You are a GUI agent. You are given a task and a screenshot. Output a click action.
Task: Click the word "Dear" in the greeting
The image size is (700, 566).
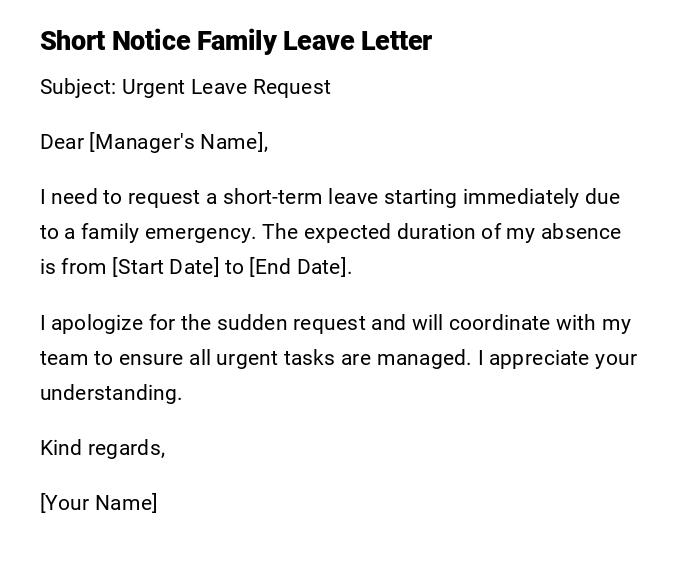61,142
